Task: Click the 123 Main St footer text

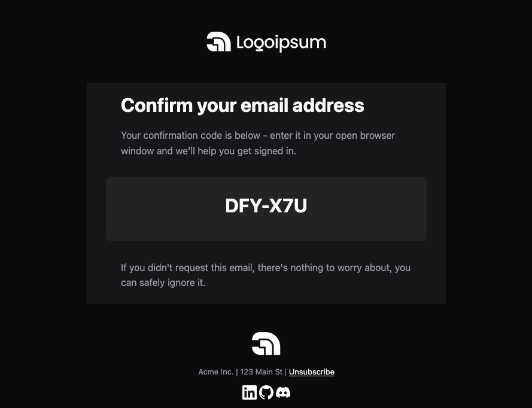Action: click(x=262, y=372)
